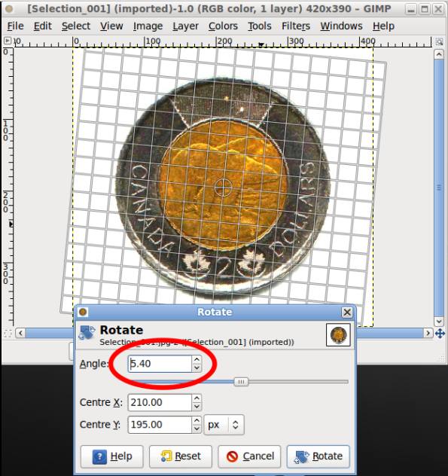
Task: Click vertical scrollbar down arrow
Action: (439, 321)
